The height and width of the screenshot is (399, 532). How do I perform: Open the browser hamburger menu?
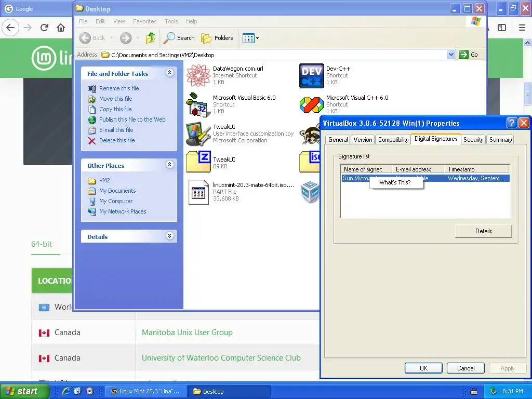coord(522,28)
